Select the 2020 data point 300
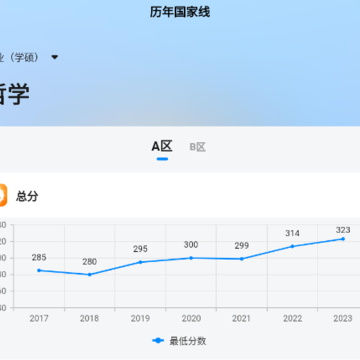 [x=191, y=258]
